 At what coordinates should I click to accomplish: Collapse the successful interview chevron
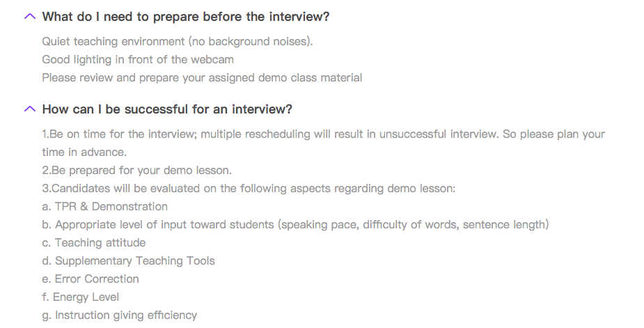pos(30,109)
